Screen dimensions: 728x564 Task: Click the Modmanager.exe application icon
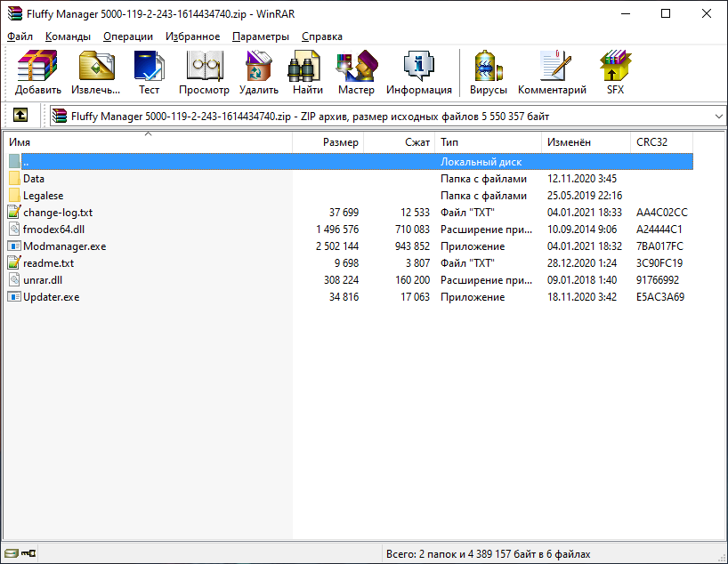coord(14,246)
